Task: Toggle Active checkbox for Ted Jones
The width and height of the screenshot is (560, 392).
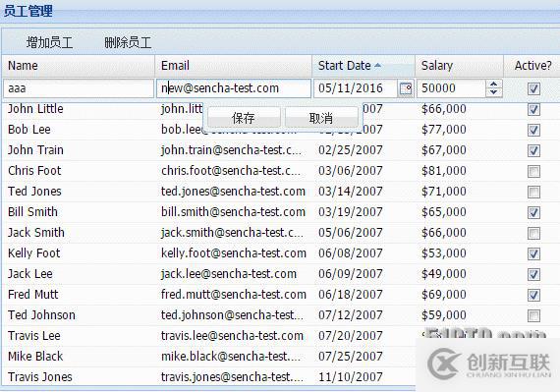Action: [533, 193]
